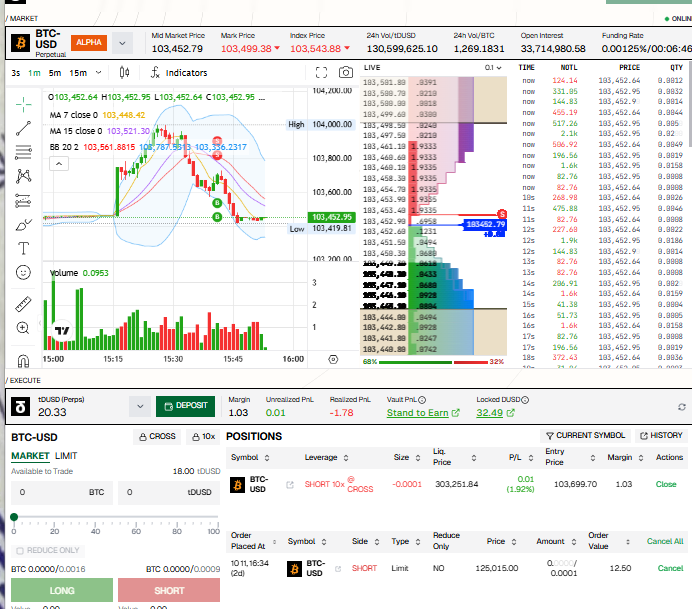
Task: Toggle the magnet snap mode
Action: [x=23, y=361]
